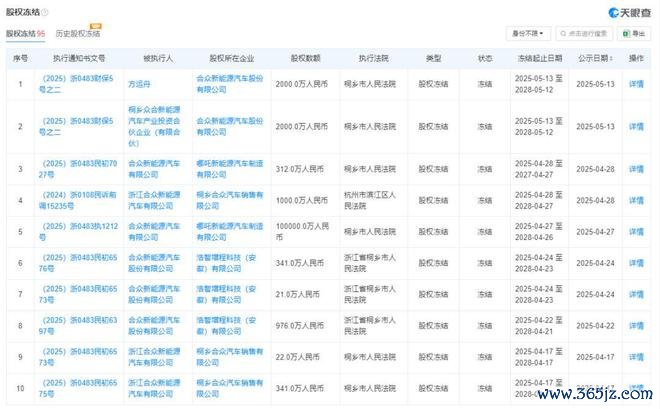Viewport: 660px width, 409px height.
Task: Open 桐乡合众汽车销售有限公司 in row 4
Action: click(230, 201)
